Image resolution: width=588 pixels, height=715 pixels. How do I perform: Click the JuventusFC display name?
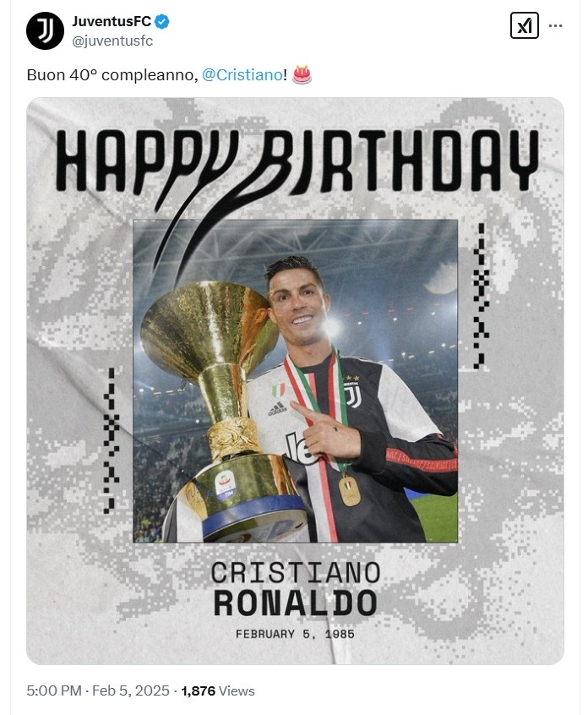[112, 21]
